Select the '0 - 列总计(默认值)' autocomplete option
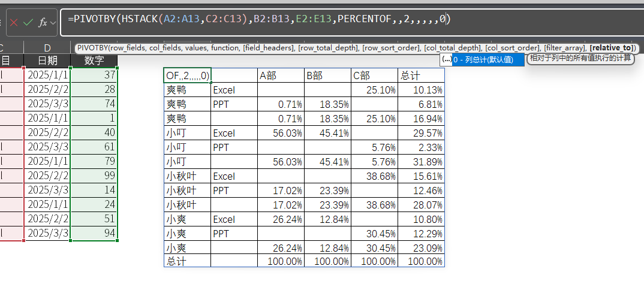The image size is (644, 281). (x=488, y=59)
